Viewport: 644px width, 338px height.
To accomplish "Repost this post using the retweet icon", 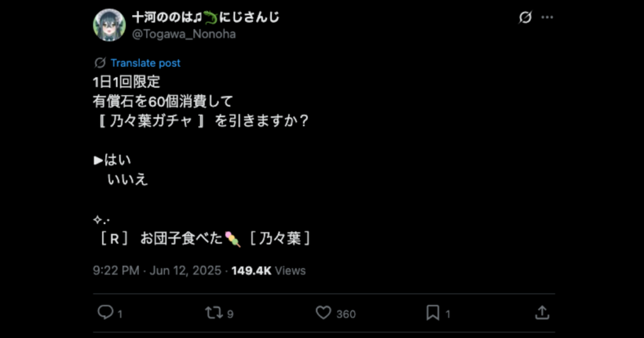I will click(214, 313).
